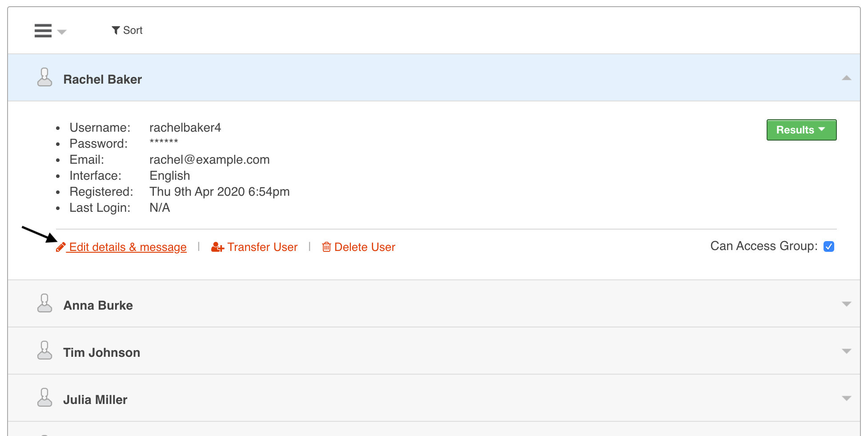Open Edit details & message link

click(x=128, y=247)
